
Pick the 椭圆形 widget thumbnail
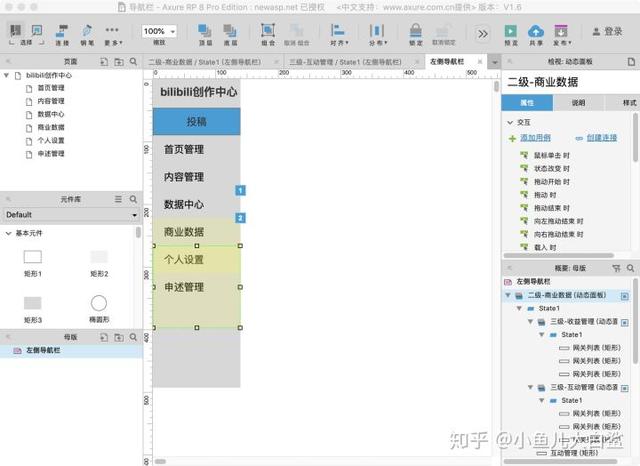click(99, 303)
